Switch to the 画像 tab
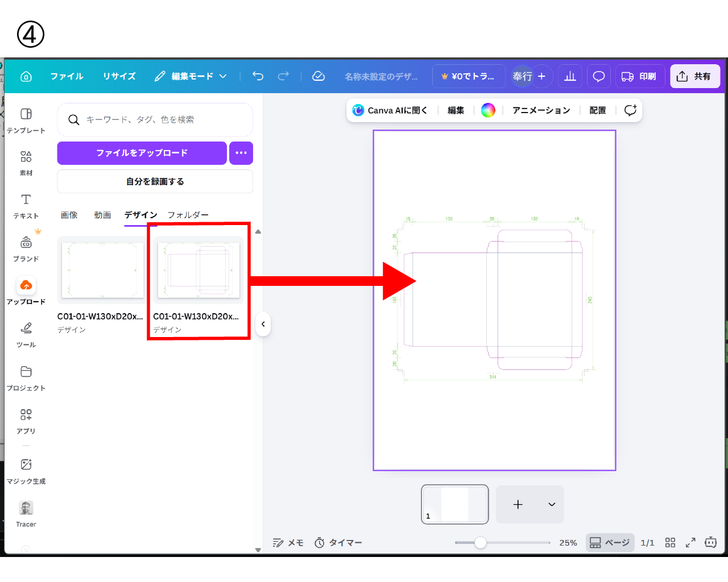The height and width of the screenshot is (582, 728). (x=69, y=215)
